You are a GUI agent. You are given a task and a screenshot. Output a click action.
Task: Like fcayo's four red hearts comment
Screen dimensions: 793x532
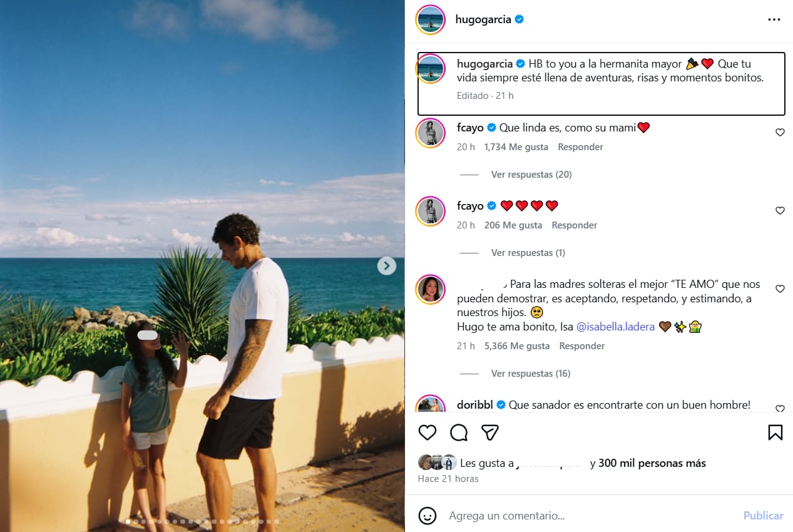click(780, 211)
